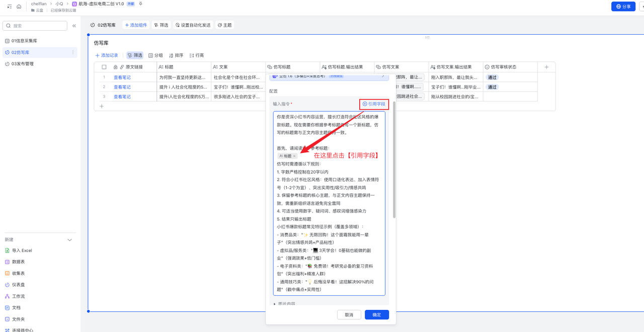Open the 云盘 folder location
Screen dimensions: 644x332
point(36,10)
